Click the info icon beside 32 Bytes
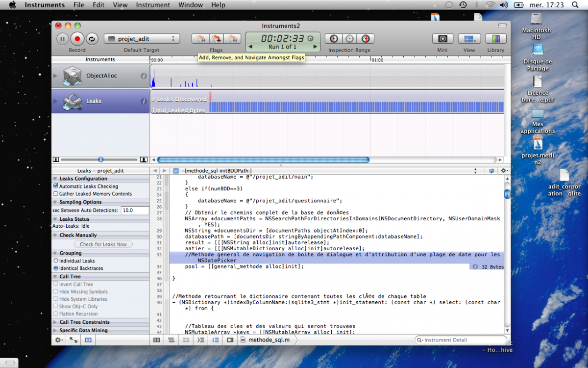The width and height of the screenshot is (588, 368). (x=475, y=267)
